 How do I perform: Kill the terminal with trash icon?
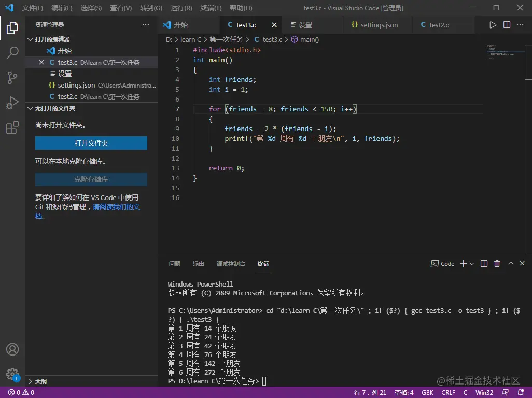497,264
